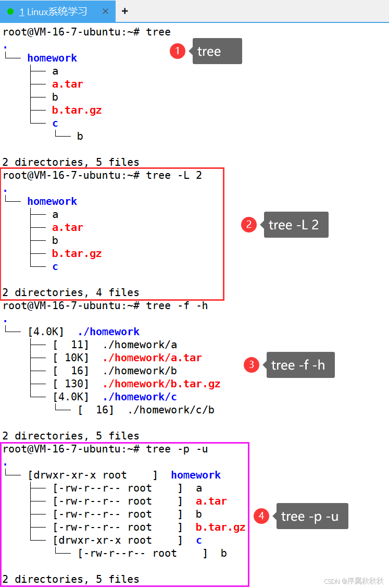
Task: Click the size value '[ 130]'
Action: click(71, 384)
